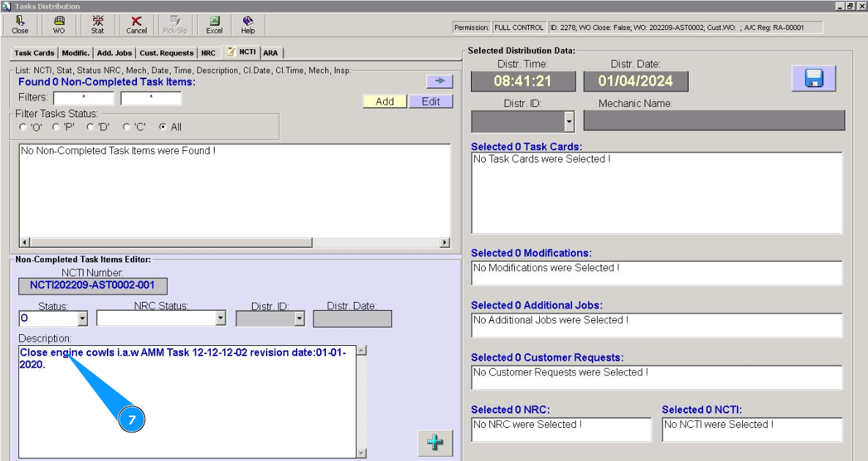This screenshot has width=868, height=461.
Task: Click the Stat toolbar icon
Action: tap(97, 24)
